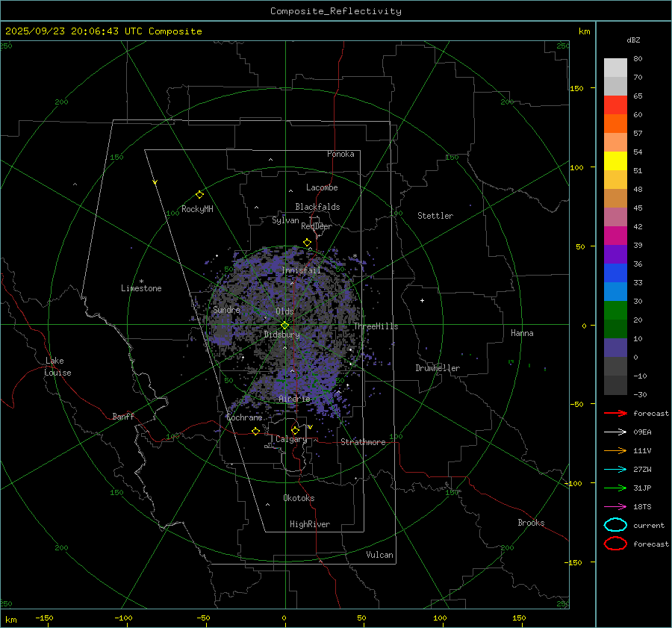Viewport: 672px width, 628px height.
Task: Select the white 09EA arrow legend icon
Action: click(x=615, y=432)
